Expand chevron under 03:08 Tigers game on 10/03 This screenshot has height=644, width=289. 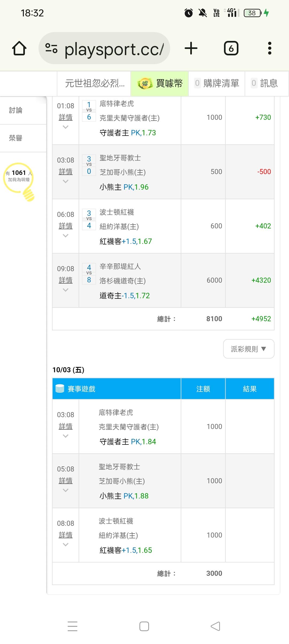(66, 436)
